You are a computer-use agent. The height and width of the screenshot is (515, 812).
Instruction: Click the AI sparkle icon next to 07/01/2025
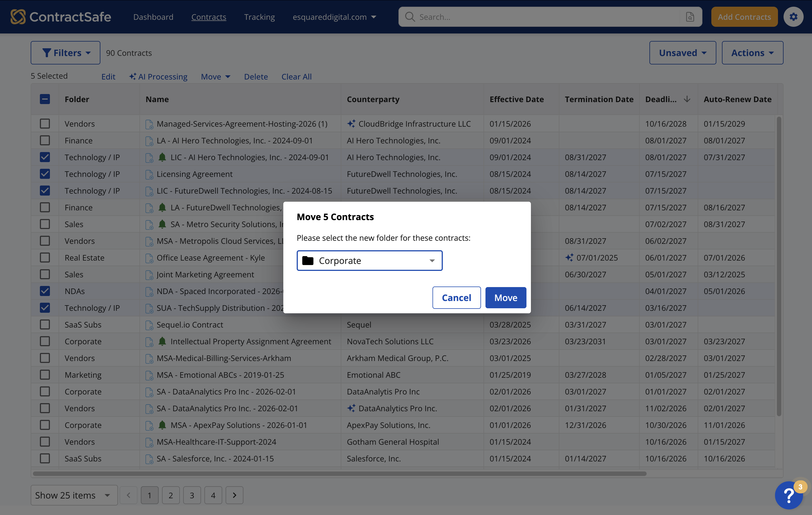(x=569, y=257)
